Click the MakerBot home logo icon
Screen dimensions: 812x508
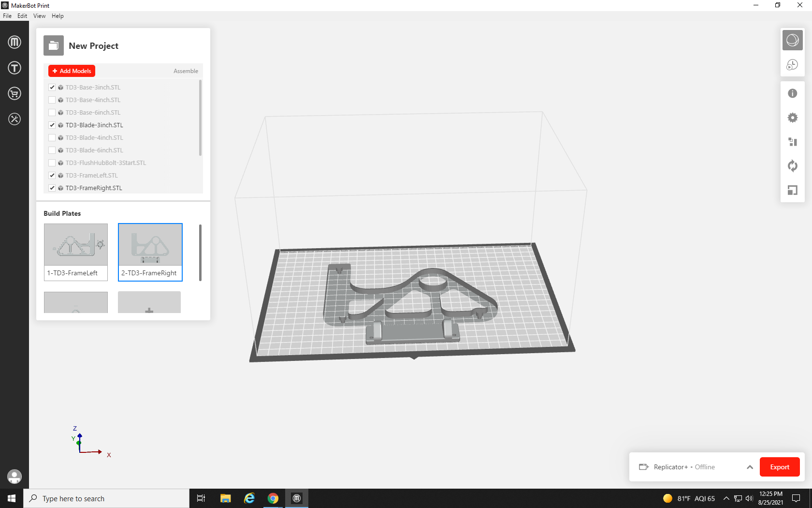coord(14,42)
